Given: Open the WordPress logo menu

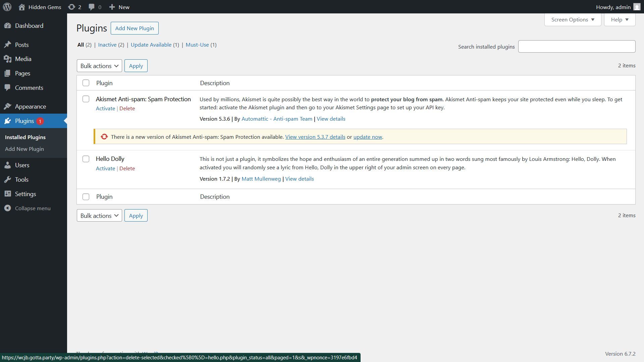Looking at the screenshot, I should [7, 7].
